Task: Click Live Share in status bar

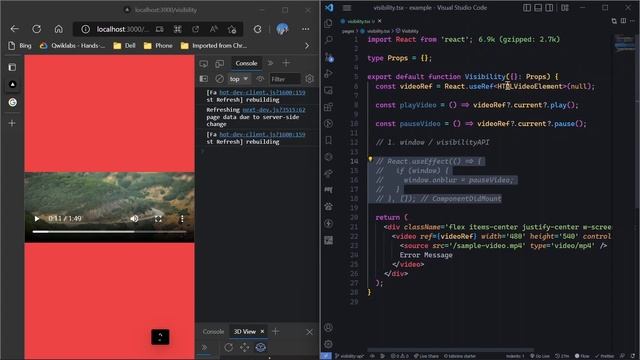Action: tap(427, 356)
